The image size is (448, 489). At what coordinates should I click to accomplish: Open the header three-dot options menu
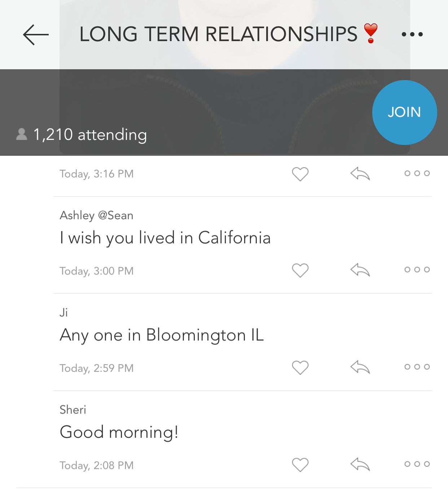pos(412,35)
